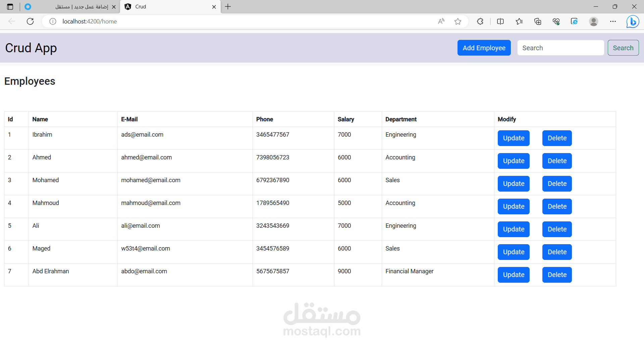Click the Crud App brand title
This screenshot has width=644, height=345.
tap(31, 48)
